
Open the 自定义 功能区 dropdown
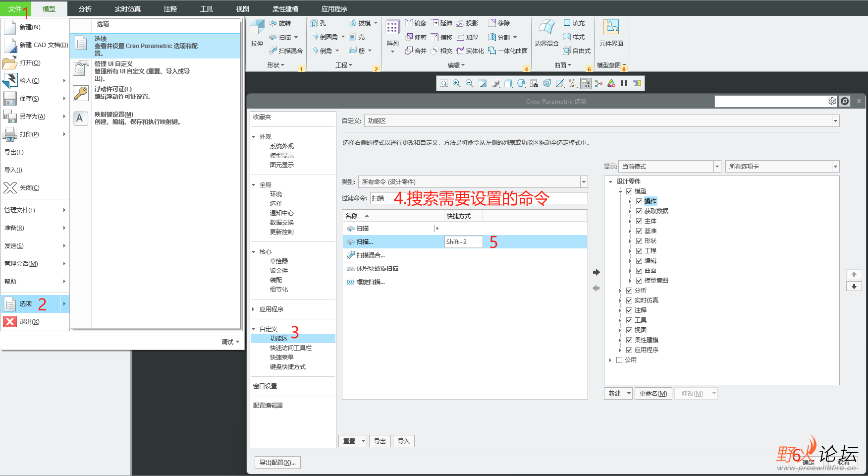[836, 121]
